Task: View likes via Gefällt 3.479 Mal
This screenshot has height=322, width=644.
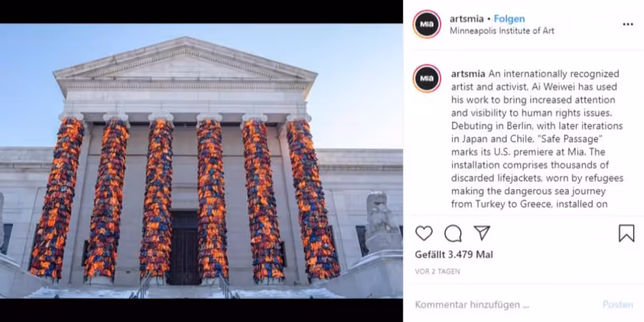Action: click(x=454, y=255)
